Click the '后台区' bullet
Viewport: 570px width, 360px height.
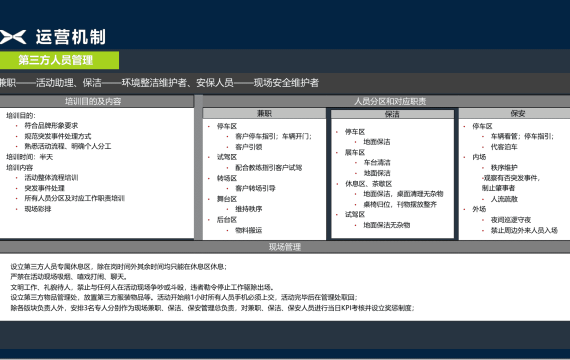(x=227, y=220)
